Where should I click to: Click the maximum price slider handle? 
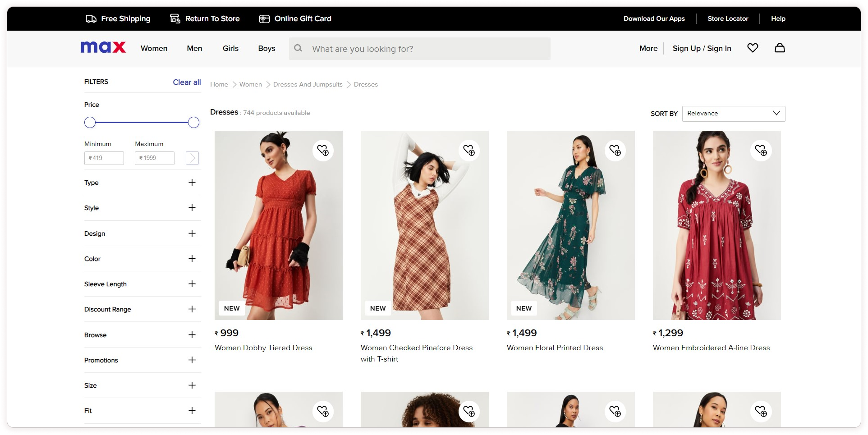193,123
